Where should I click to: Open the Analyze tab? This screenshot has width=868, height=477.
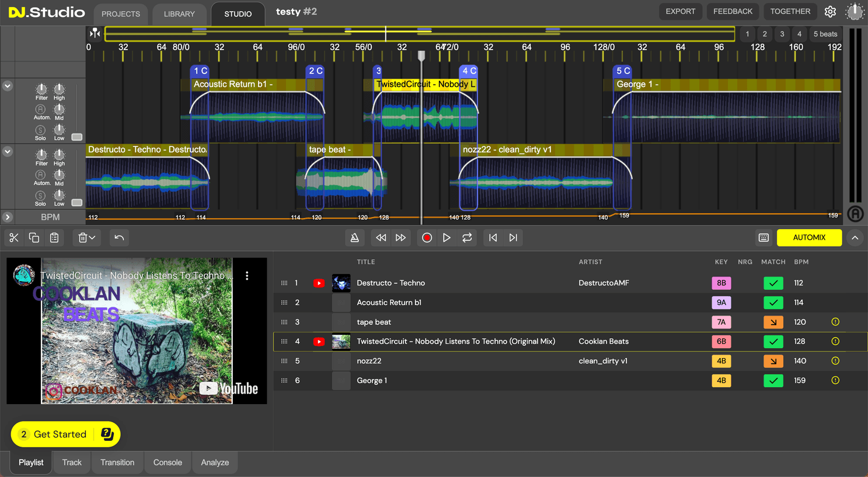215,462
